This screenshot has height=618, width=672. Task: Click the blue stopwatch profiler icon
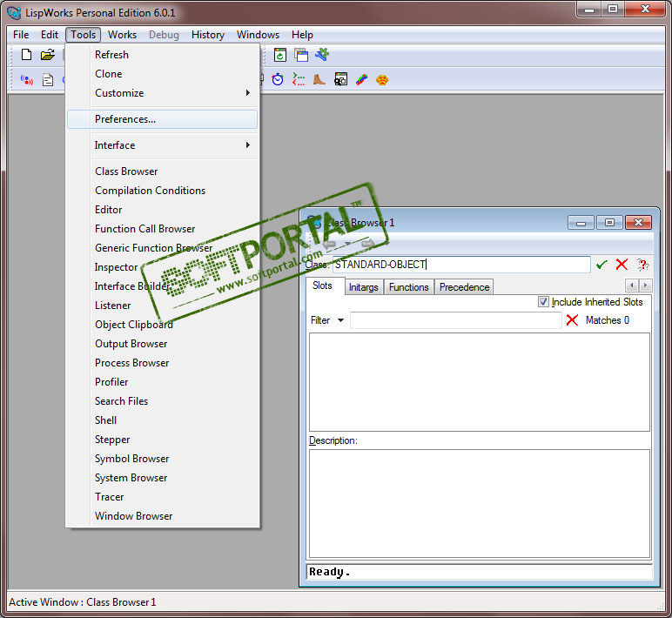click(278, 79)
